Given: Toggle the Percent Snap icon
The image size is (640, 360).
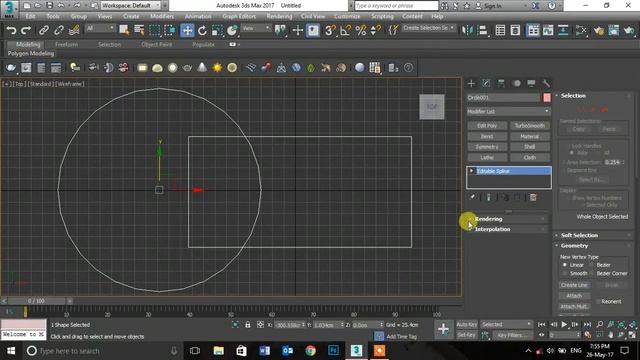Looking at the screenshot, I should click(361, 30).
